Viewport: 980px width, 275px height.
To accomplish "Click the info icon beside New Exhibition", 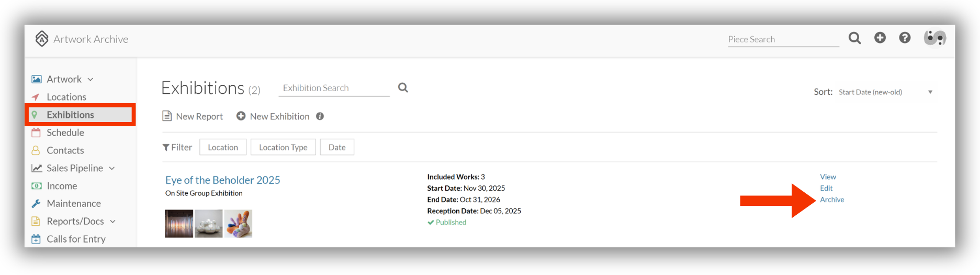I will point(320,116).
